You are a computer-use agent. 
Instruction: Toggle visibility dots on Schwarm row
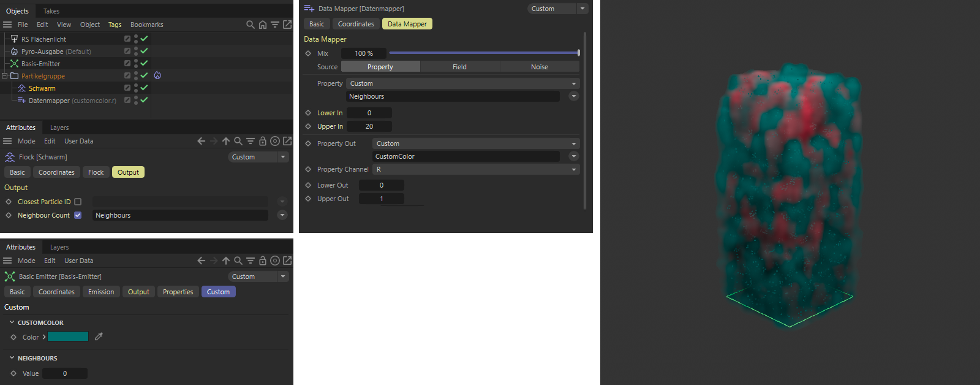point(136,88)
